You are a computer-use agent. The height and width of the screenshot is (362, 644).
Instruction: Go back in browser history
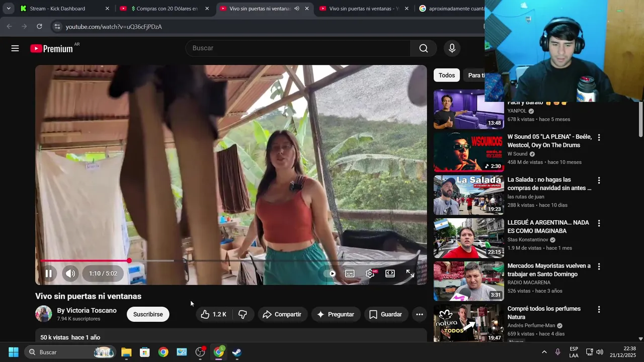[9, 27]
